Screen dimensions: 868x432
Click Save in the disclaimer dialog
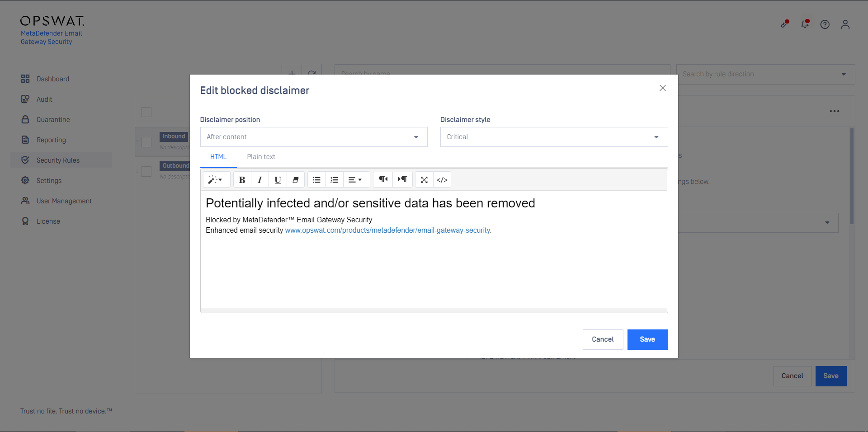pyautogui.click(x=647, y=339)
